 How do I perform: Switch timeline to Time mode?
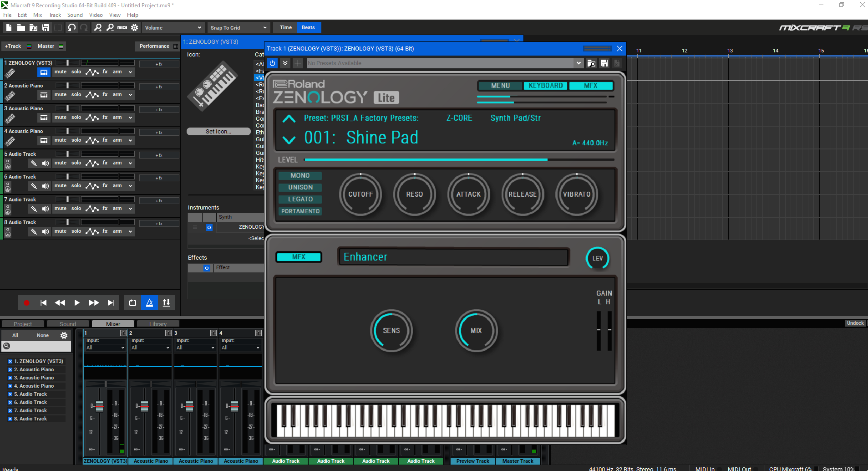point(285,27)
